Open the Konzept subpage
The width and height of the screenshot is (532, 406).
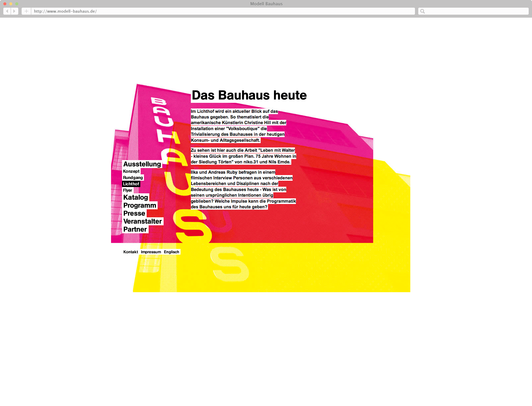click(x=131, y=171)
